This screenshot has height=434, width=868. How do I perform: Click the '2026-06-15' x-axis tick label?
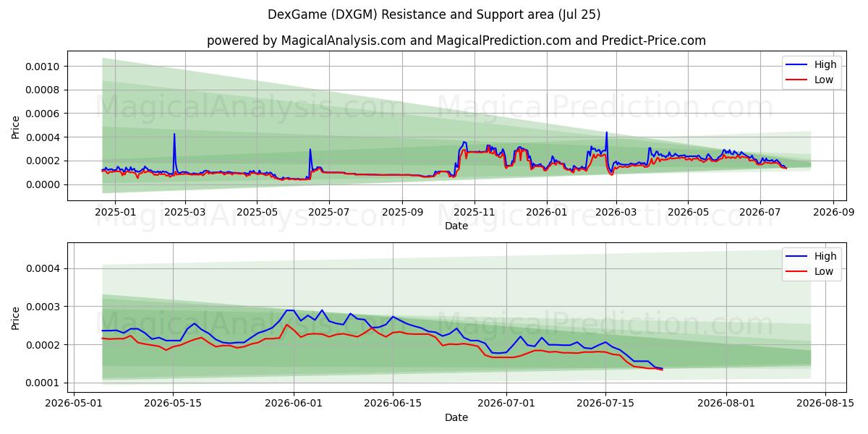tap(393, 404)
